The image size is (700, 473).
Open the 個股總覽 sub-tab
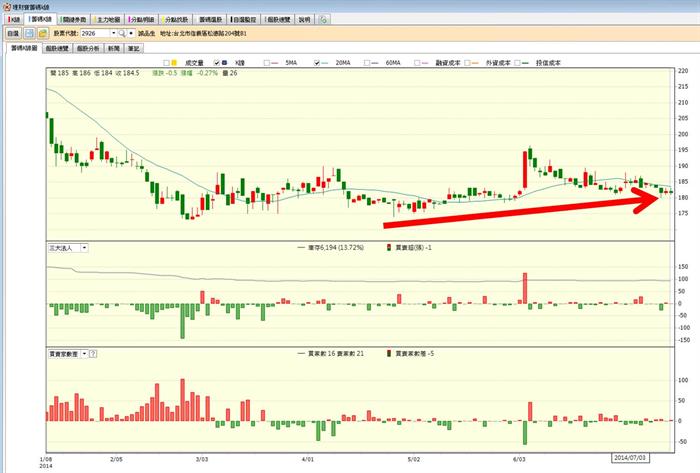click(57, 48)
